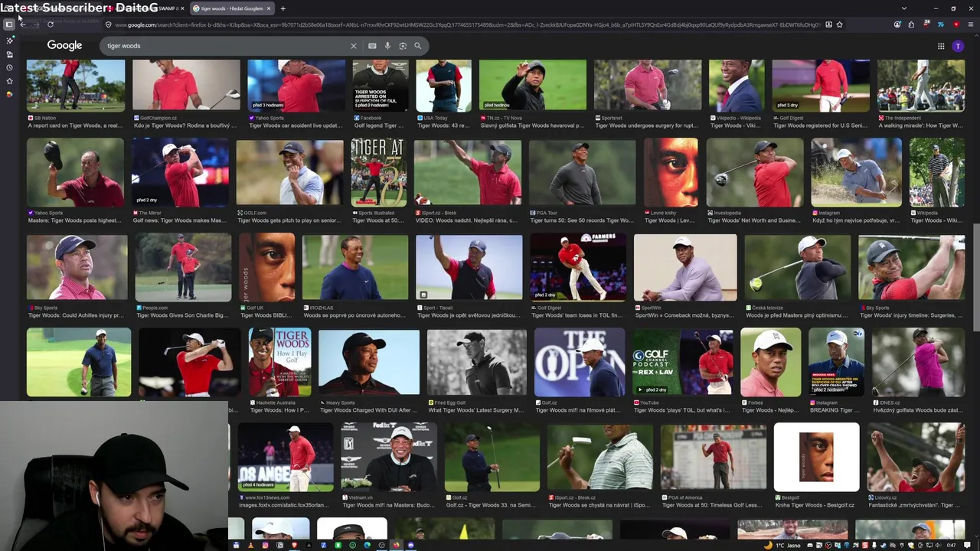Image resolution: width=980 pixels, height=551 pixels.
Task: Open the Tiger At Sports Illustrated cover thumbnail
Action: click(x=378, y=172)
